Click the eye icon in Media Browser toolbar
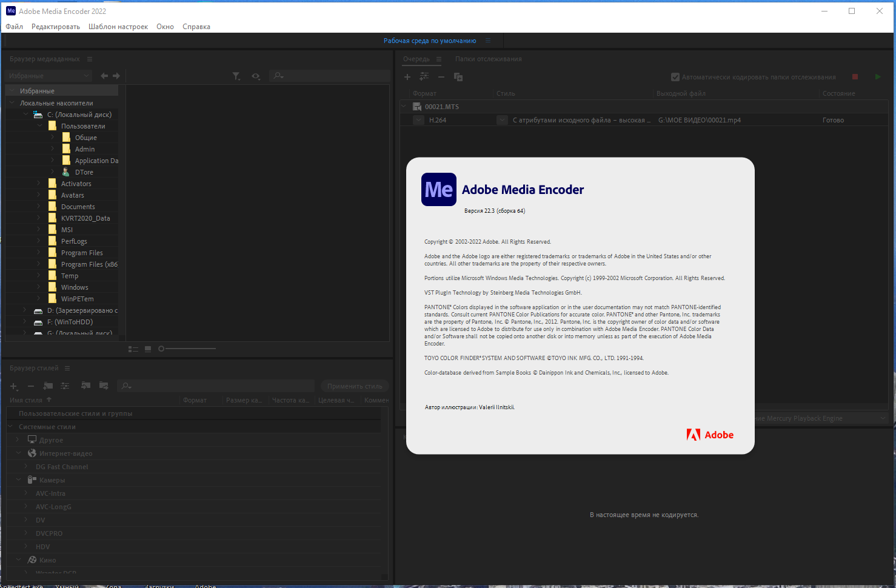The width and height of the screenshot is (896, 588). tap(256, 76)
